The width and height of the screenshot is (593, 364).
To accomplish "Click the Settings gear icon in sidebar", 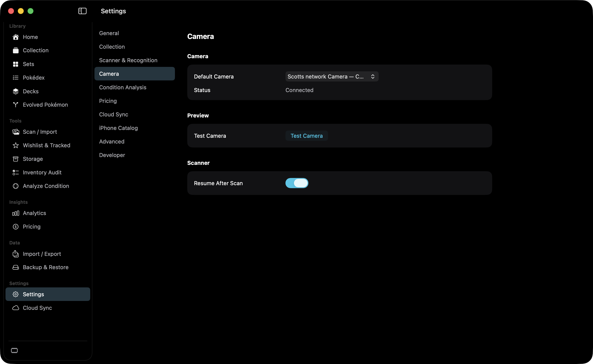I will [16, 294].
